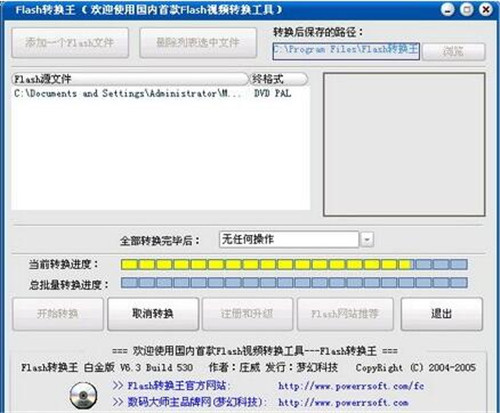Open the powerrsoft.com/fc website link
The height and width of the screenshot is (413, 500).
(x=351, y=386)
